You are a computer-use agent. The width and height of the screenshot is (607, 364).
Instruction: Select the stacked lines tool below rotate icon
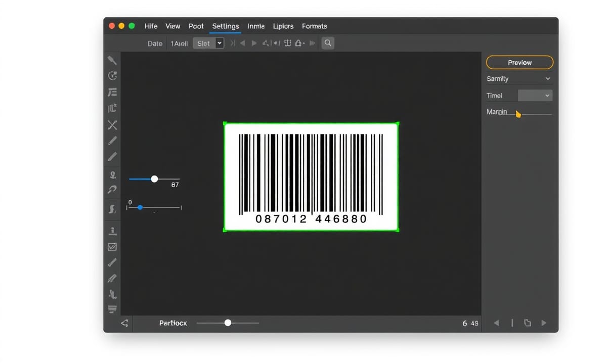coord(112,92)
